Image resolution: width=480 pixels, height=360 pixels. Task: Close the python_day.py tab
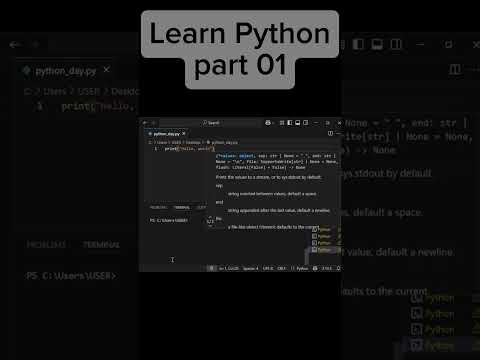[184, 134]
